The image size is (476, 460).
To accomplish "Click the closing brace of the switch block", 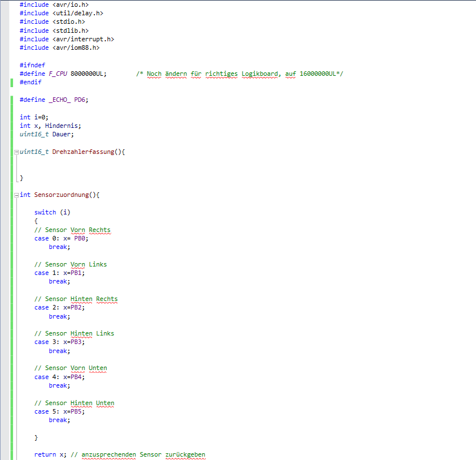I will (36, 437).
